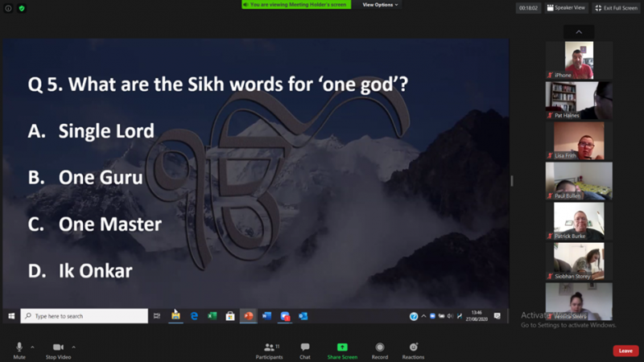The height and width of the screenshot is (362, 644).
Task: Expand audio options arrow beside Mute
Action: tap(32, 347)
